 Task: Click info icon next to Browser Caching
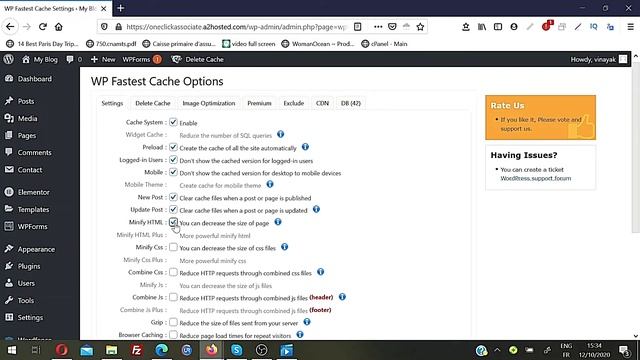tap(300, 335)
